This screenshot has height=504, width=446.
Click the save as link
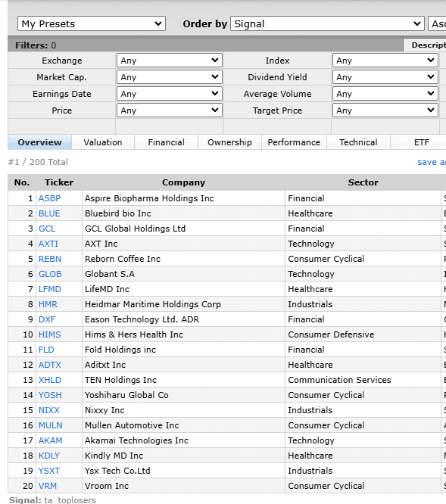pyautogui.click(x=432, y=162)
